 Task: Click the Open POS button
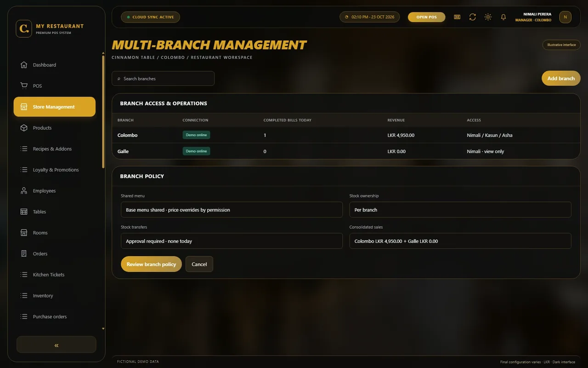pyautogui.click(x=426, y=17)
